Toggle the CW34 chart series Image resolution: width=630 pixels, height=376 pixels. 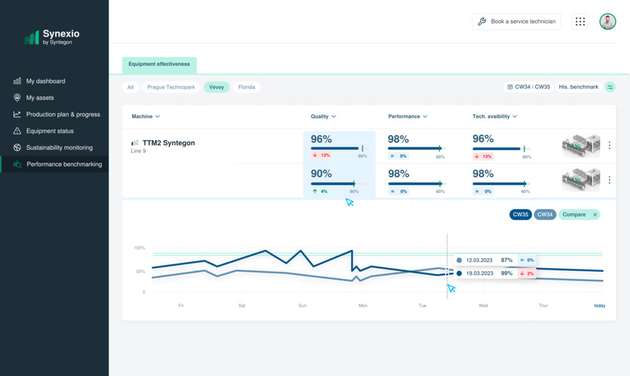545,215
